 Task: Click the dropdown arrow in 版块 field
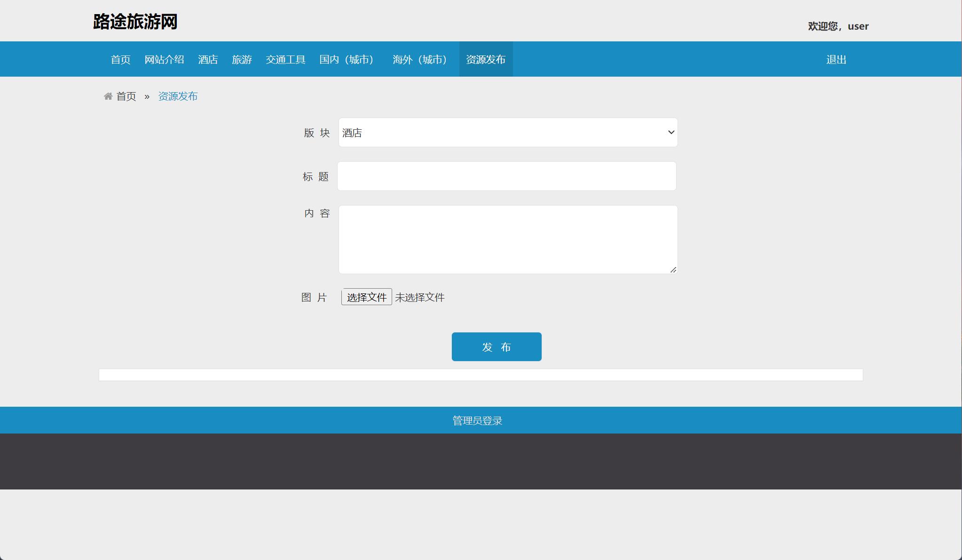pyautogui.click(x=671, y=133)
